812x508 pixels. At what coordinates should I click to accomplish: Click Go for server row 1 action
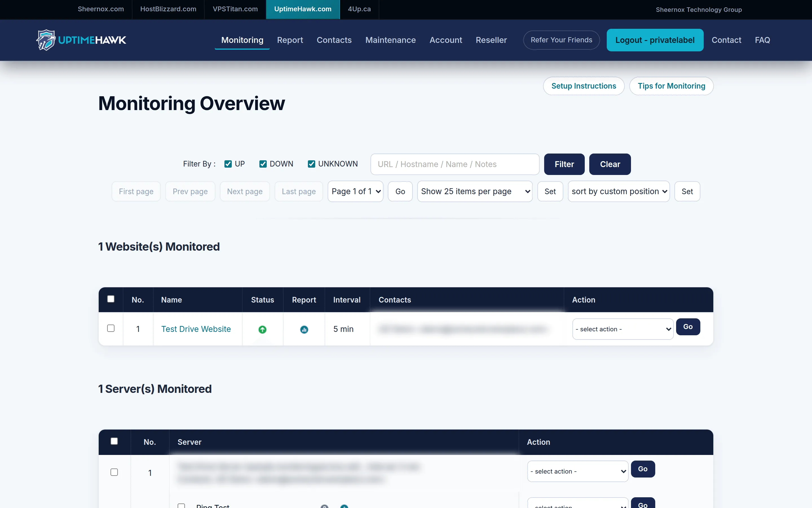click(x=643, y=469)
